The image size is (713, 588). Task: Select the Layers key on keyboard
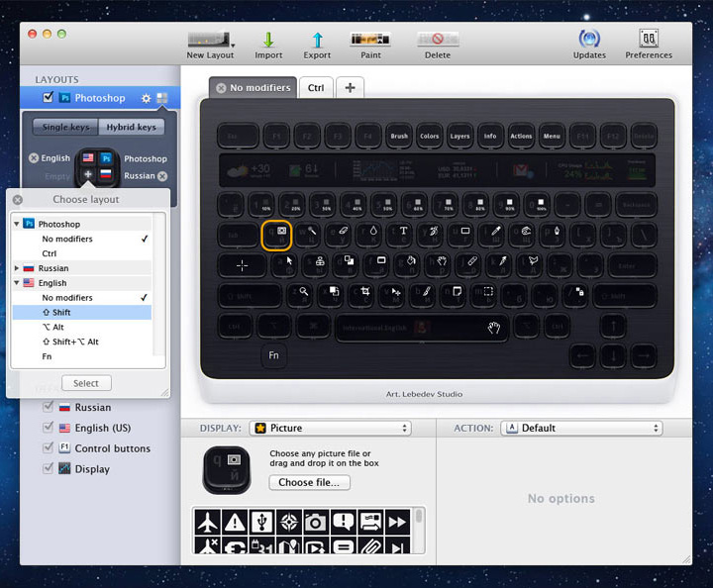pyautogui.click(x=459, y=136)
